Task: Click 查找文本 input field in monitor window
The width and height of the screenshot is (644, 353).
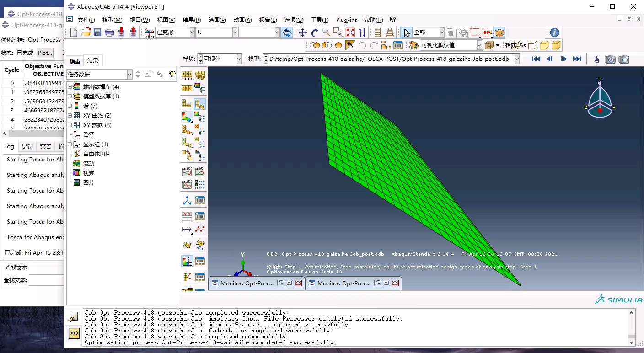Action: point(46,280)
